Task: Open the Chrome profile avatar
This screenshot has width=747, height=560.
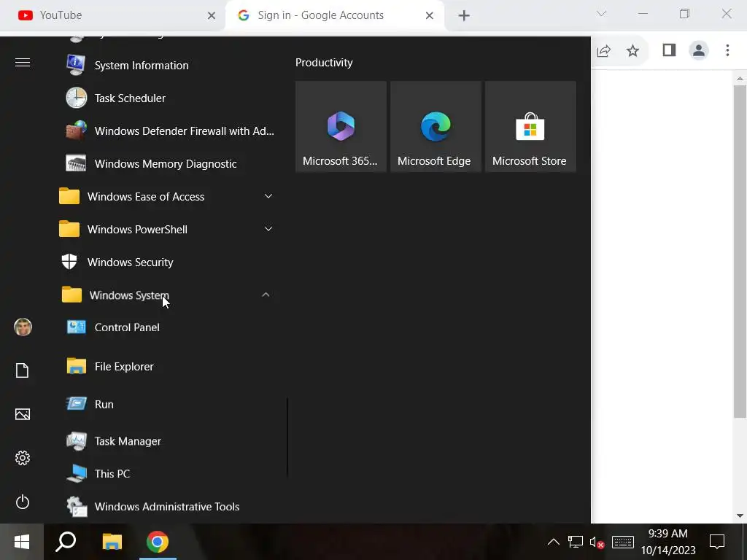Action: coord(699,50)
